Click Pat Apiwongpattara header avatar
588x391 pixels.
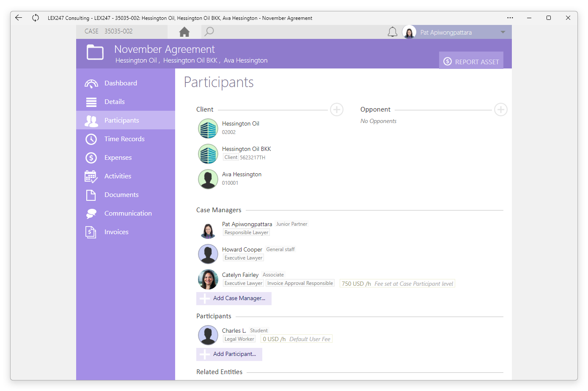tap(409, 32)
